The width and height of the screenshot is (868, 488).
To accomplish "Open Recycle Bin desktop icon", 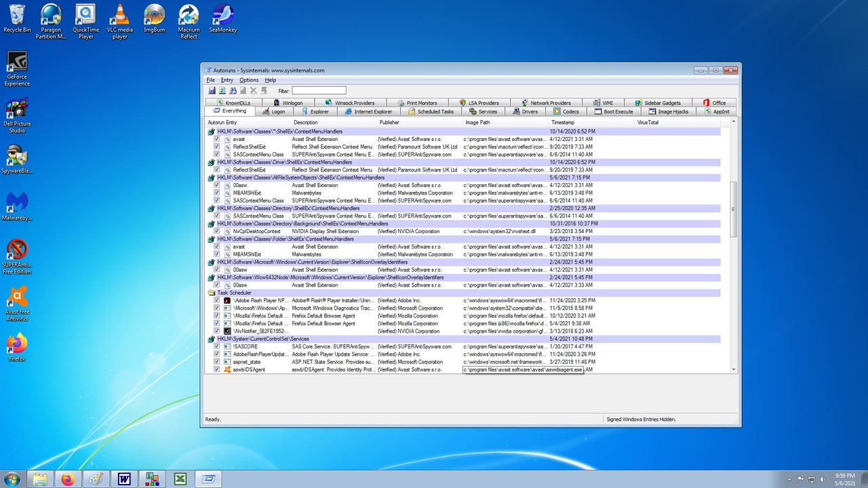I will click(17, 18).
